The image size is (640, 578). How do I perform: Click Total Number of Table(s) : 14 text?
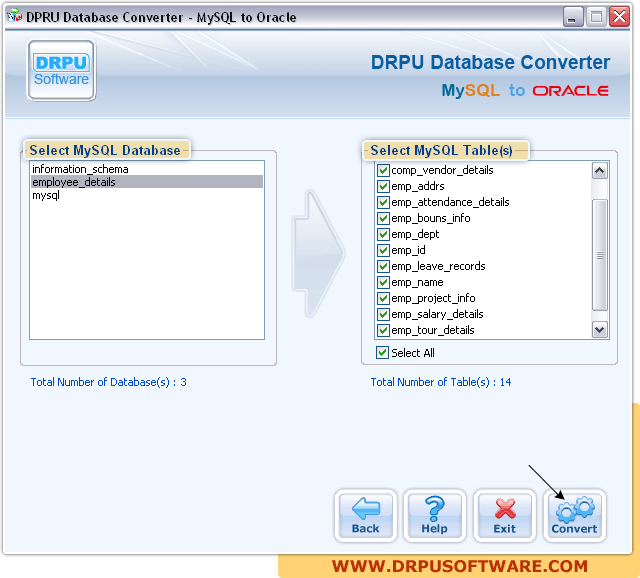click(441, 382)
